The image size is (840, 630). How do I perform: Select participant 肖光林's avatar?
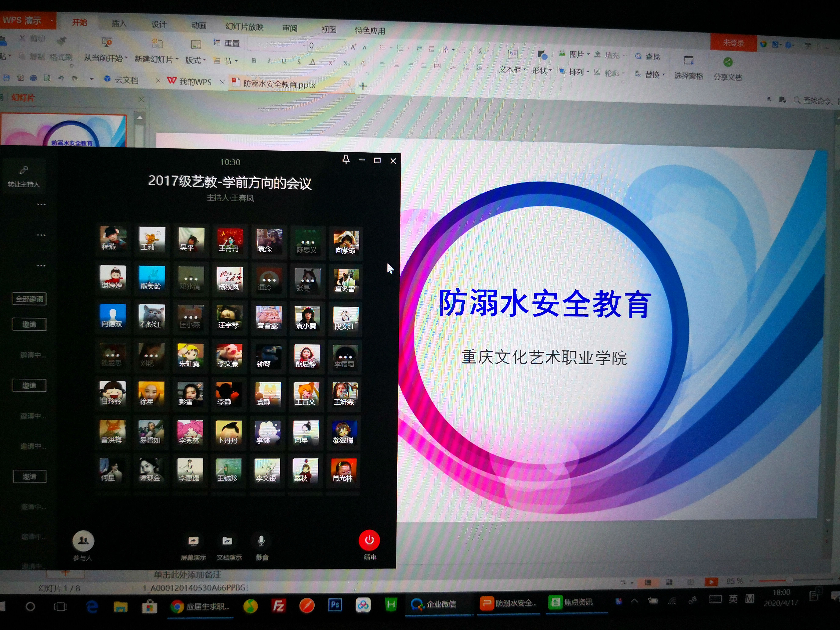tap(344, 471)
